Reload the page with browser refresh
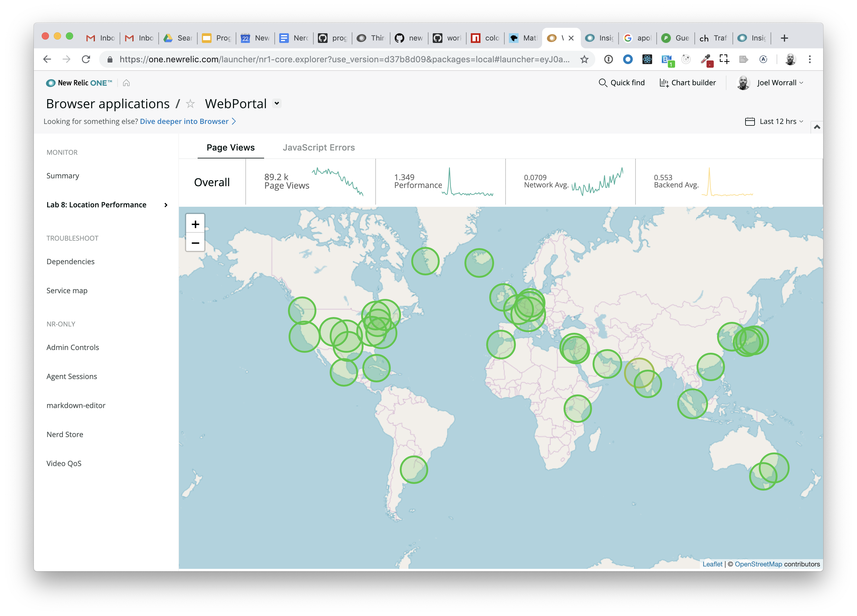857x616 pixels. click(x=86, y=59)
